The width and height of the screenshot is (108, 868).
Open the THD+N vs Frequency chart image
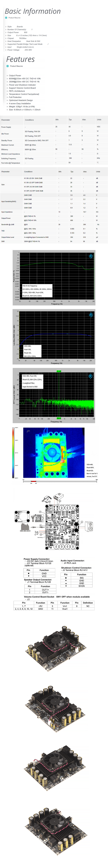click(x=54, y=278)
